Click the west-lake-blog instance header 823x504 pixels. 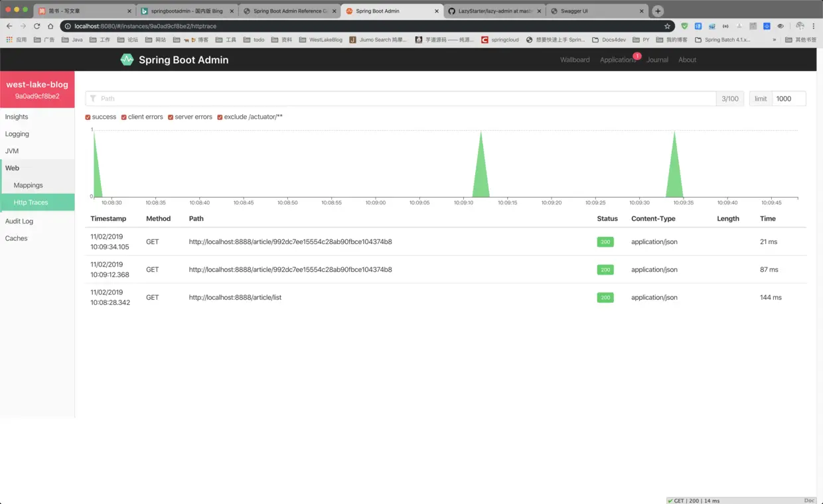[37, 90]
